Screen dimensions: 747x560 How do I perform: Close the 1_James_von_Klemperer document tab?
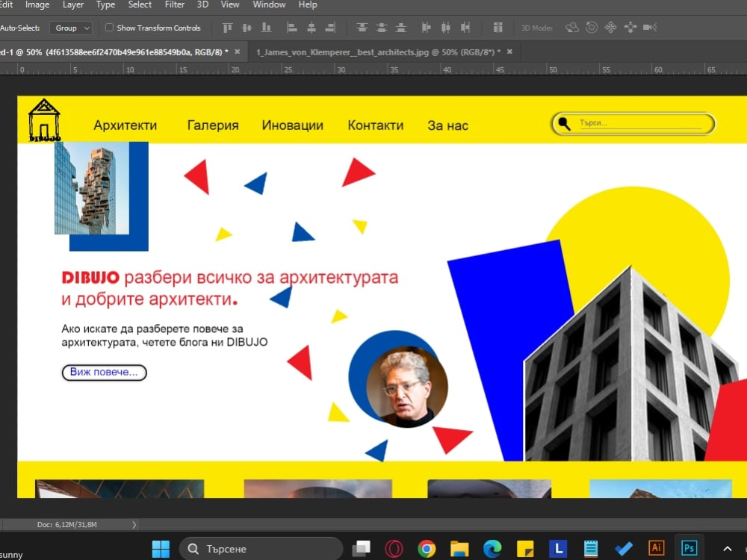click(x=509, y=52)
